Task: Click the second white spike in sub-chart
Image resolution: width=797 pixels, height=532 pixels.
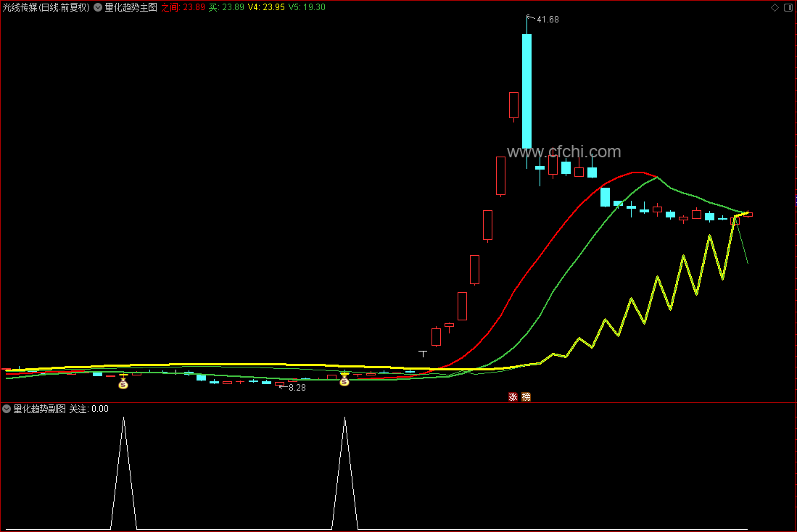Action: [344, 473]
